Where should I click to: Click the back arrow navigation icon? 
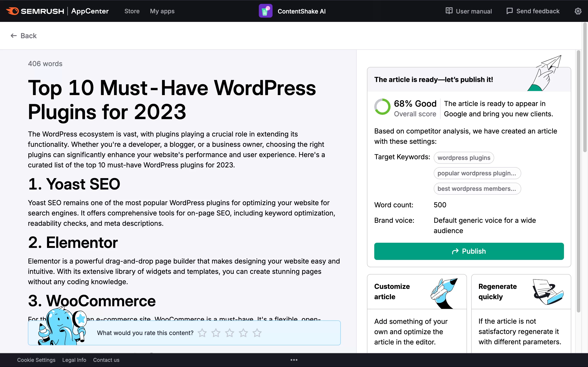click(x=13, y=35)
